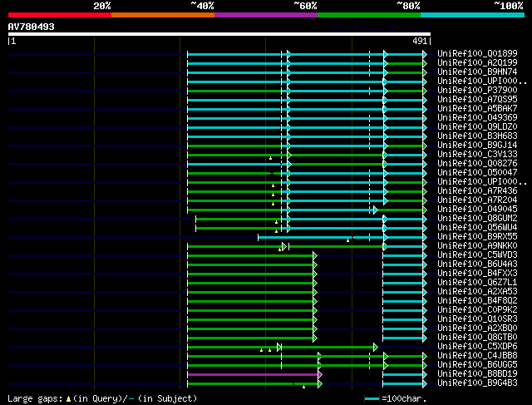
Task: Select hit label UniRef100_B8BD19
Action: 477,374
